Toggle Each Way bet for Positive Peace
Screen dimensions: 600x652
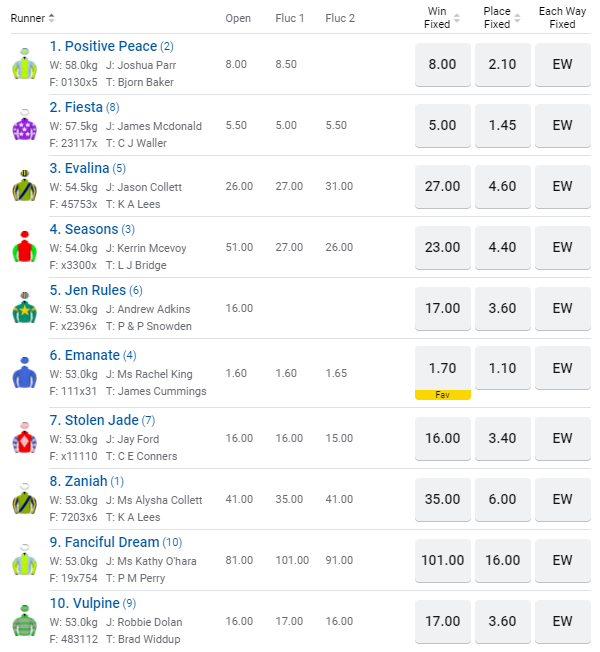pos(562,64)
